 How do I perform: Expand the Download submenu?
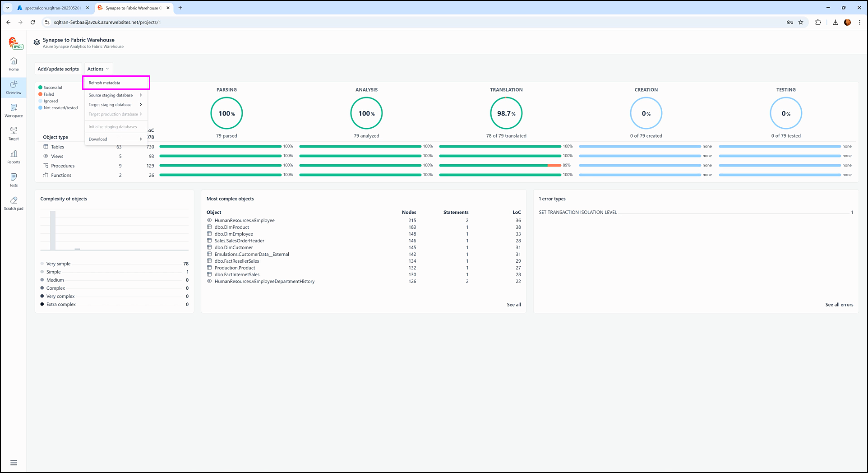(x=115, y=139)
